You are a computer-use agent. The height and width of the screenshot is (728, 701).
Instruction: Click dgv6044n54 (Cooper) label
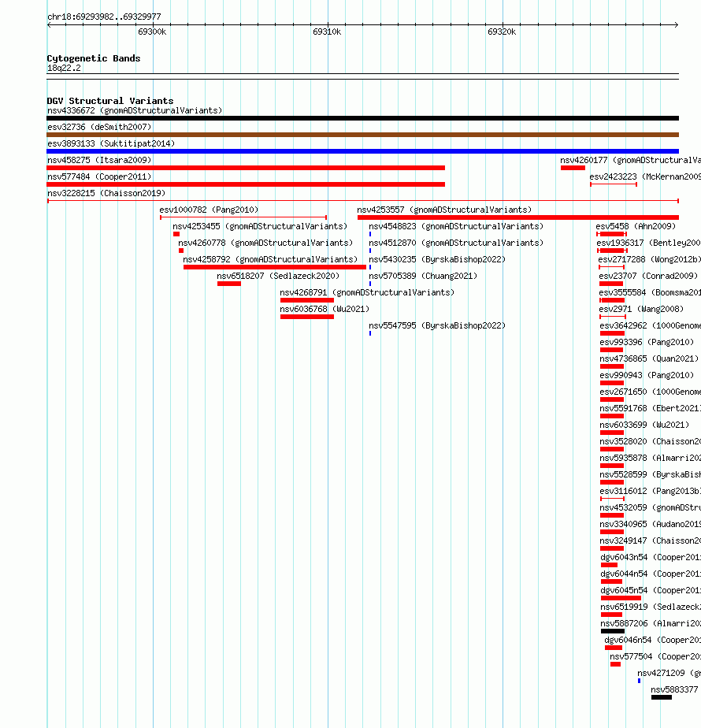[x=651, y=574]
